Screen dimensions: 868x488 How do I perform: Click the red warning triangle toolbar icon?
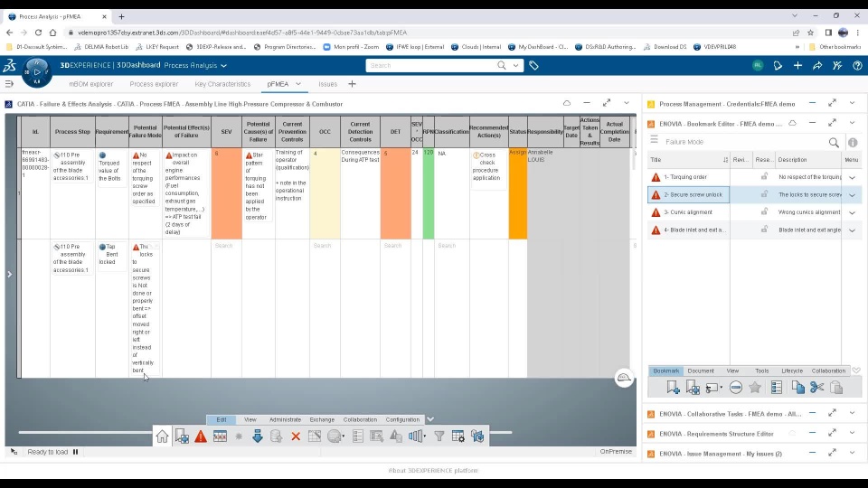point(201,436)
